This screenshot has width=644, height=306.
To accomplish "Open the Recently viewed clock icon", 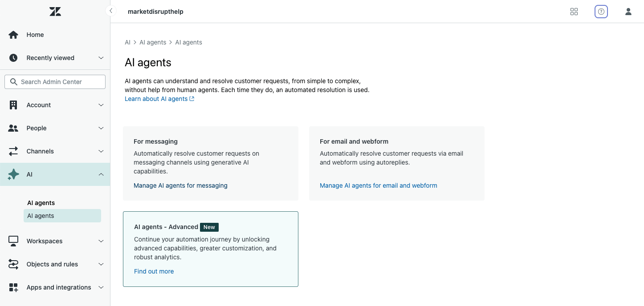I will [x=13, y=57].
